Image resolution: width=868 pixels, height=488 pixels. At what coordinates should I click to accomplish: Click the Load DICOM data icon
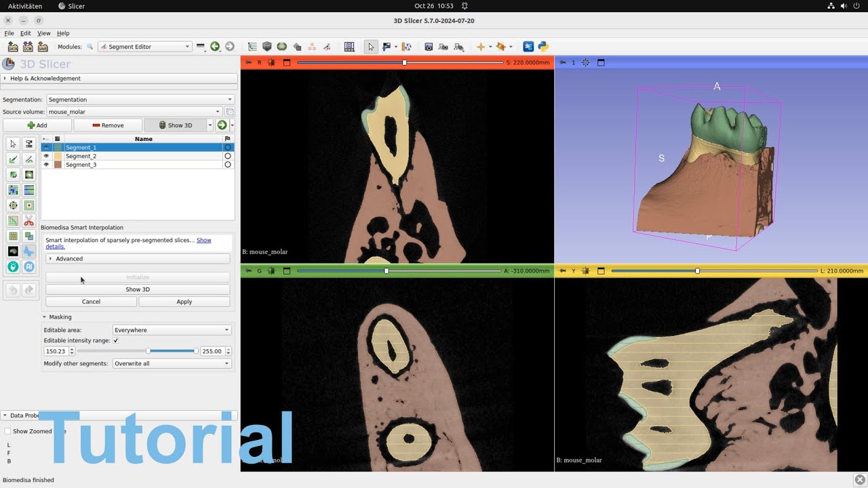point(28,47)
